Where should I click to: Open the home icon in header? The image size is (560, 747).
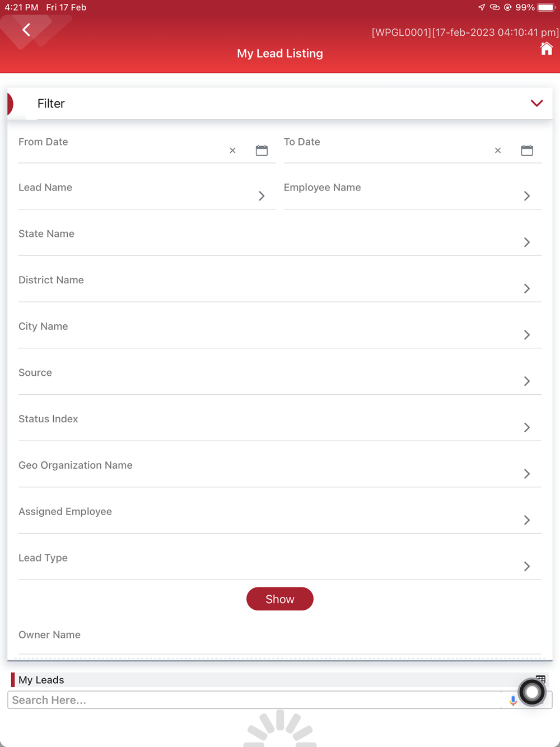[547, 49]
